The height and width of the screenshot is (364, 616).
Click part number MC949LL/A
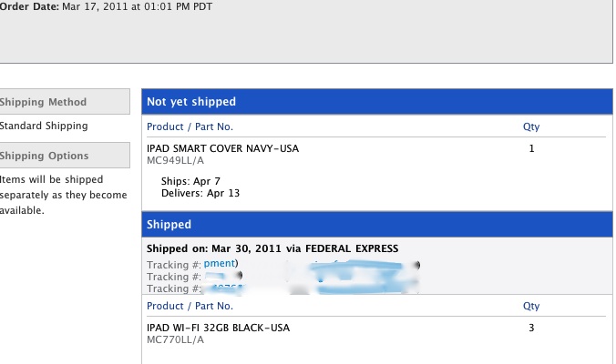tap(175, 161)
